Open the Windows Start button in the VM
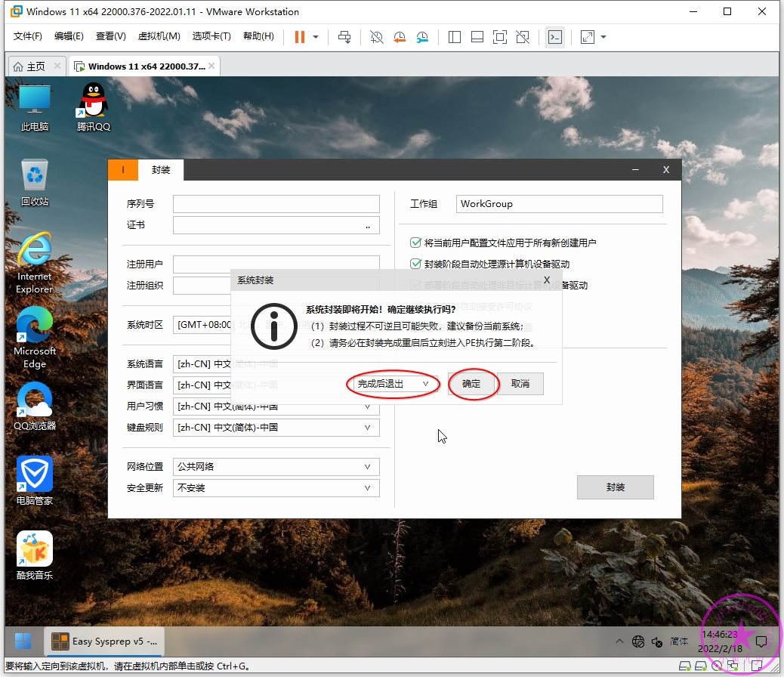 pyautogui.click(x=23, y=641)
